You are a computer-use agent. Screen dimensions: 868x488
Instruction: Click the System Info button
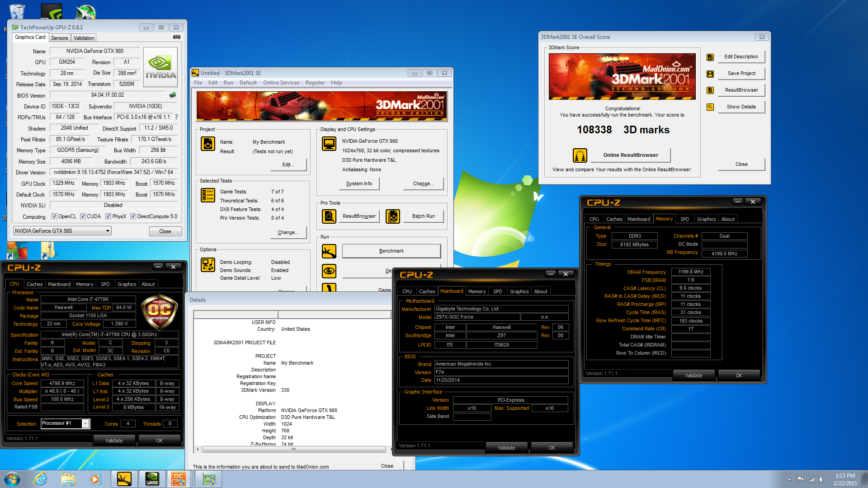coord(359,184)
